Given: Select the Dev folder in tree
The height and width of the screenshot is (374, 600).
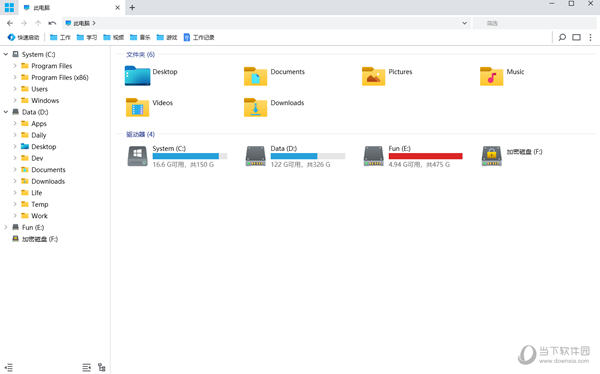Looking at the screenshot, I should pos(37,158).
